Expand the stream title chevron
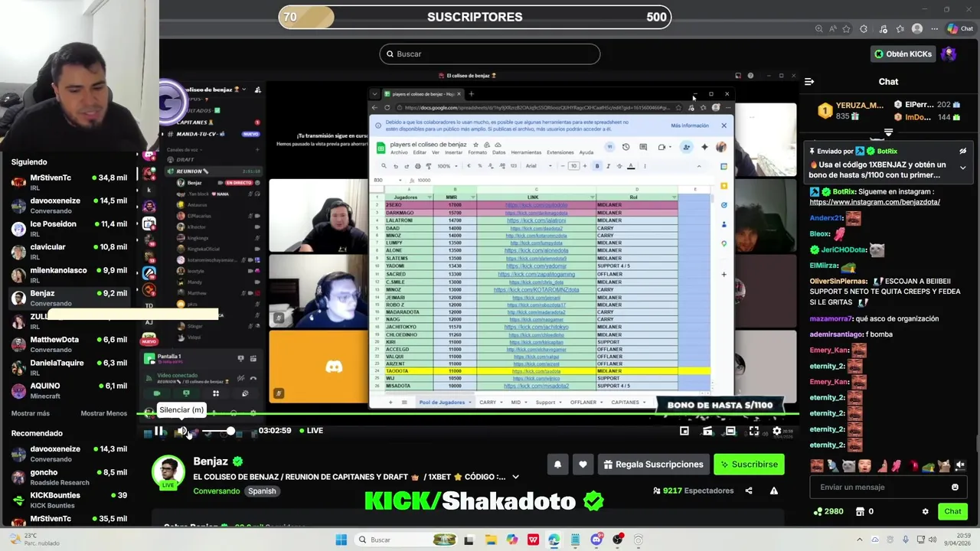980x551 pixels. pyautogui.click(x=515, y=477)
